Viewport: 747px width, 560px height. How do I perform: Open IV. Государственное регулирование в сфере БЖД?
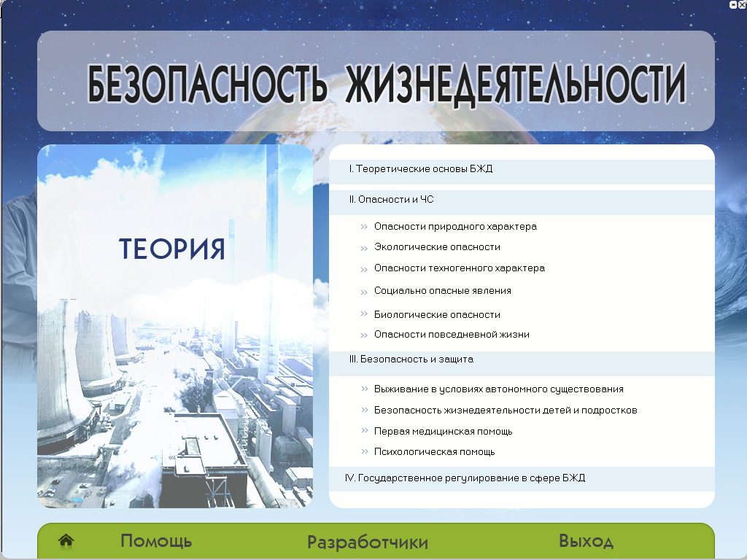tap(522, 478)
